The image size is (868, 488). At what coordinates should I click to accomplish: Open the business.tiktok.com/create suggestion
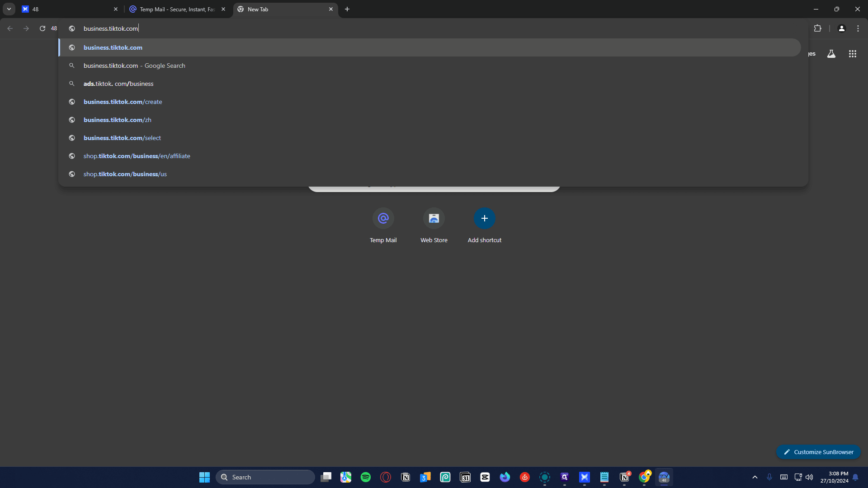429,102
